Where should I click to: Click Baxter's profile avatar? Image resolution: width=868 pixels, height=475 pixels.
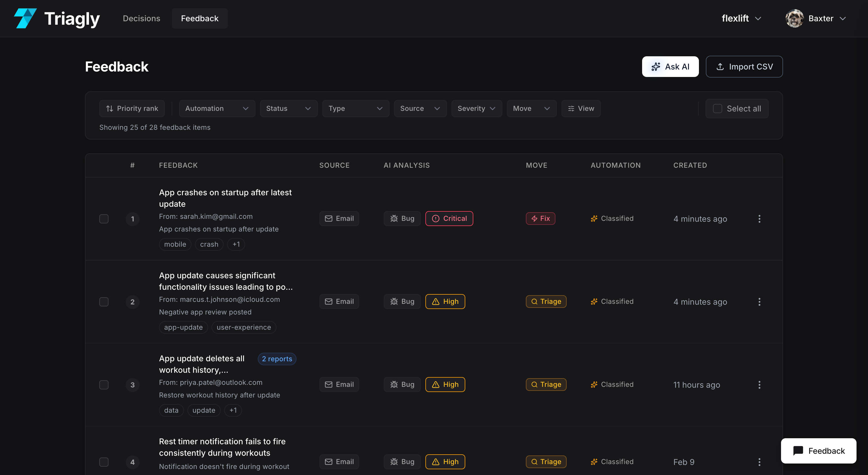[795, 19]
